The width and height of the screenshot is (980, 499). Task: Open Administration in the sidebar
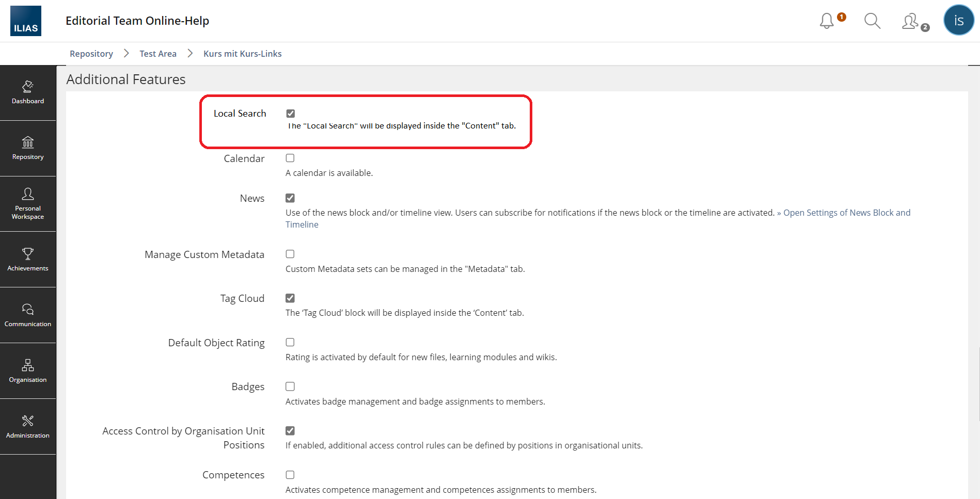(x=28, y=427)
